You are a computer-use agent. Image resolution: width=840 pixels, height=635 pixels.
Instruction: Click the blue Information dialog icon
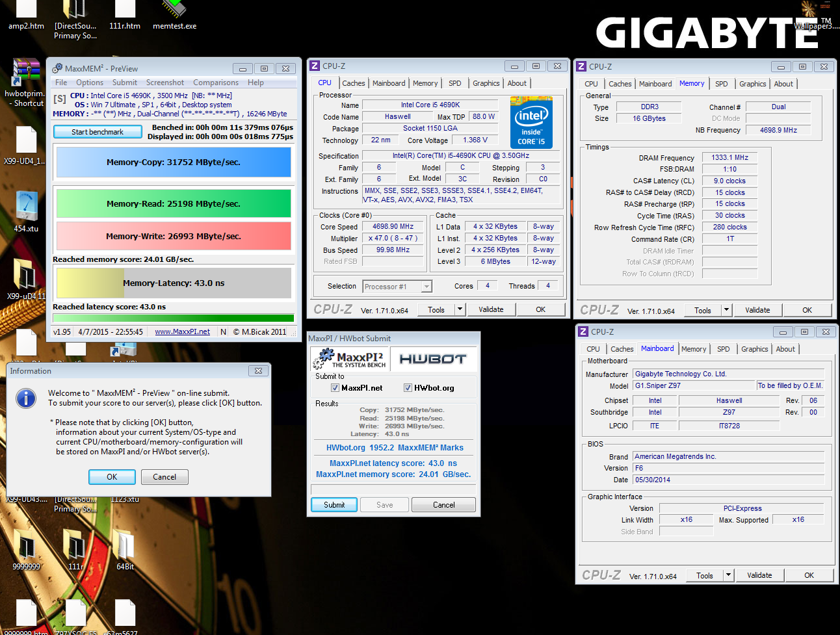(26, 398)
